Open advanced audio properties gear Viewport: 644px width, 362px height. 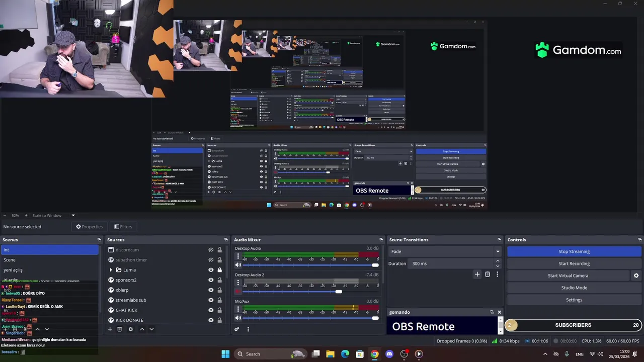(x=237, y=329)
